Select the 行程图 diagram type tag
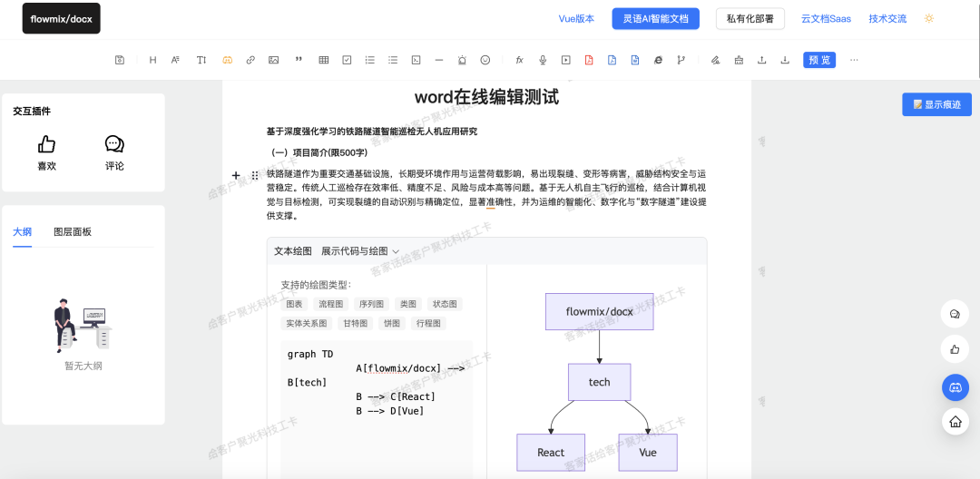 point(428,324)
